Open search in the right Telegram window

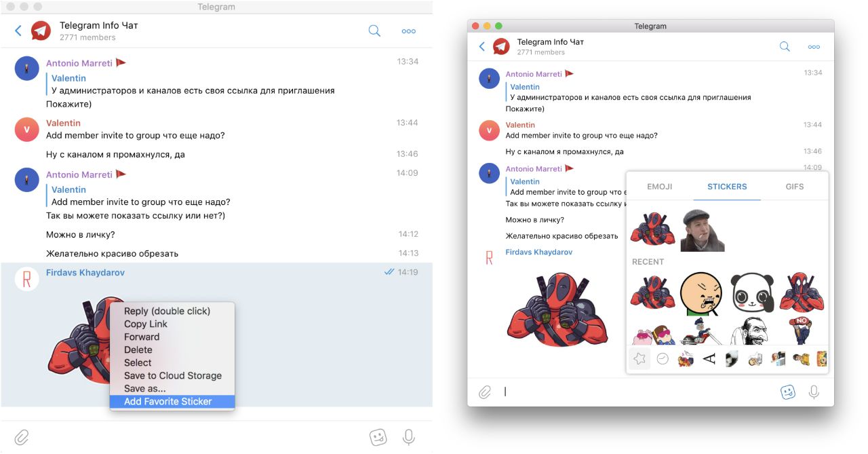785,46
